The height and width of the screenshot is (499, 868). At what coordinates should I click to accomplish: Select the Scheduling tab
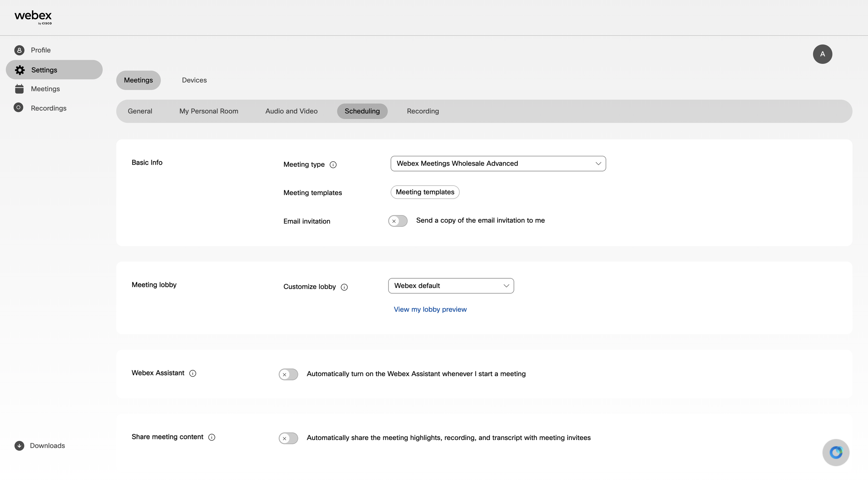(362, 111)
